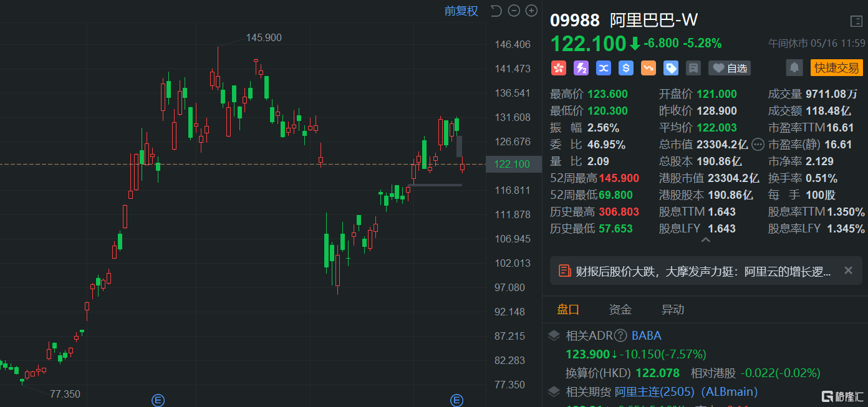
Task: Click the layers icon beside 相关期货
Action: pos(553,392)
